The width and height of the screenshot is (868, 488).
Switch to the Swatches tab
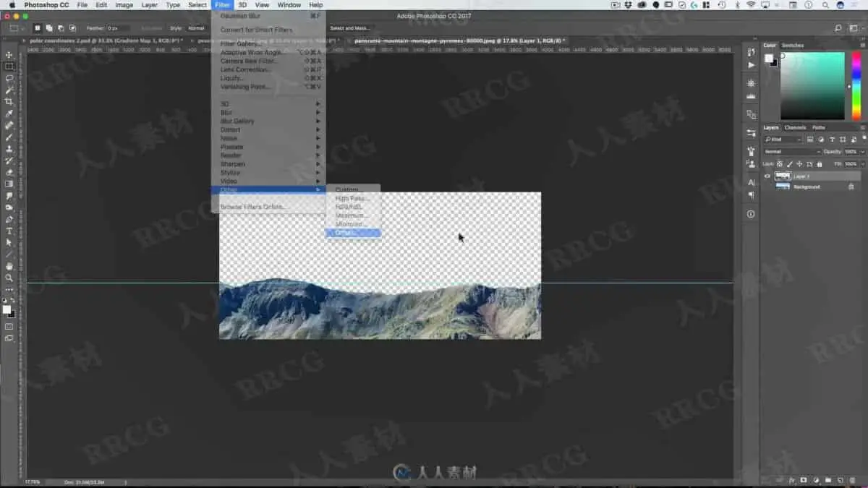coord(793,46)
